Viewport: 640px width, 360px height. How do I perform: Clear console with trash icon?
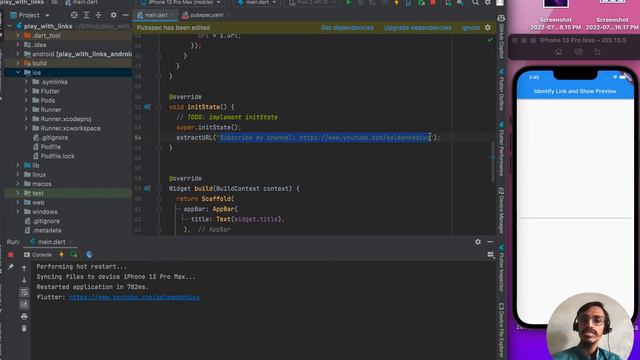point(24,328)
